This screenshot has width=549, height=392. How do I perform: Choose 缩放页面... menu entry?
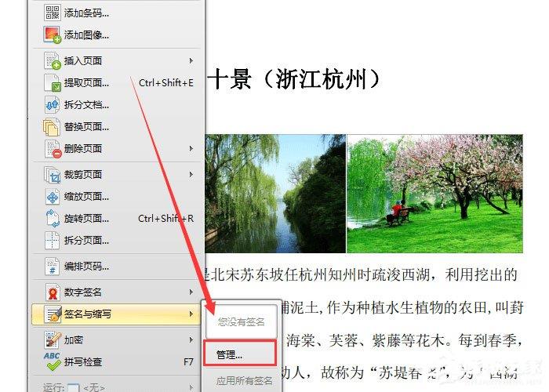(115, 197)
